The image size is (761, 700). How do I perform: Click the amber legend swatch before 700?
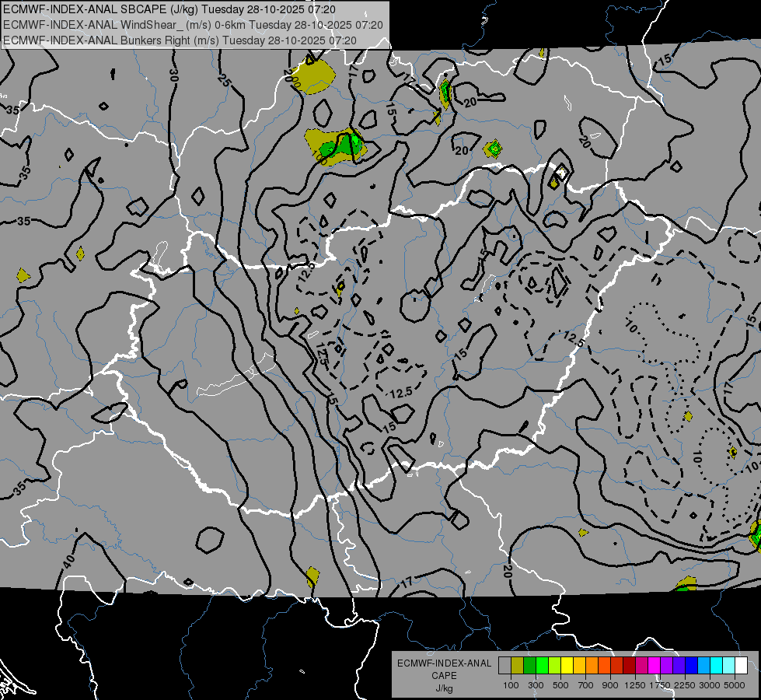click(x=579, y=666)
